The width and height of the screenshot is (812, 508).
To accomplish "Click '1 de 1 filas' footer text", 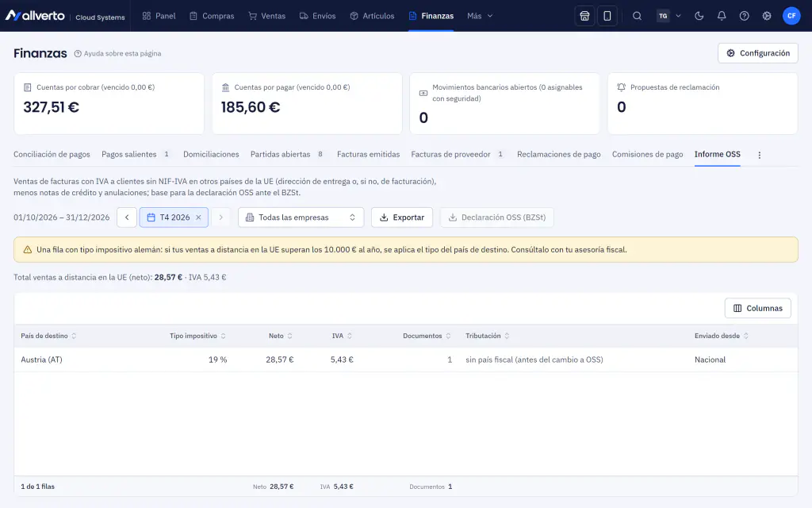I will (x=37, y=487).
